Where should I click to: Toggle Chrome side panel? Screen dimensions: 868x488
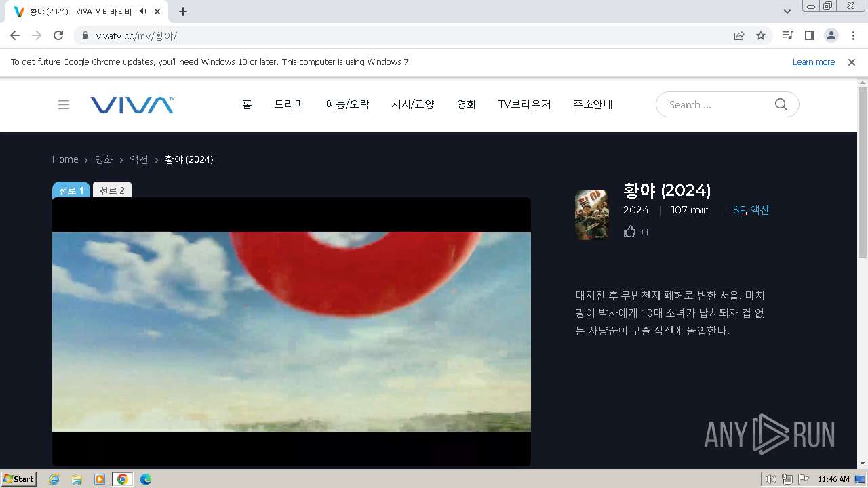[809, 35]
